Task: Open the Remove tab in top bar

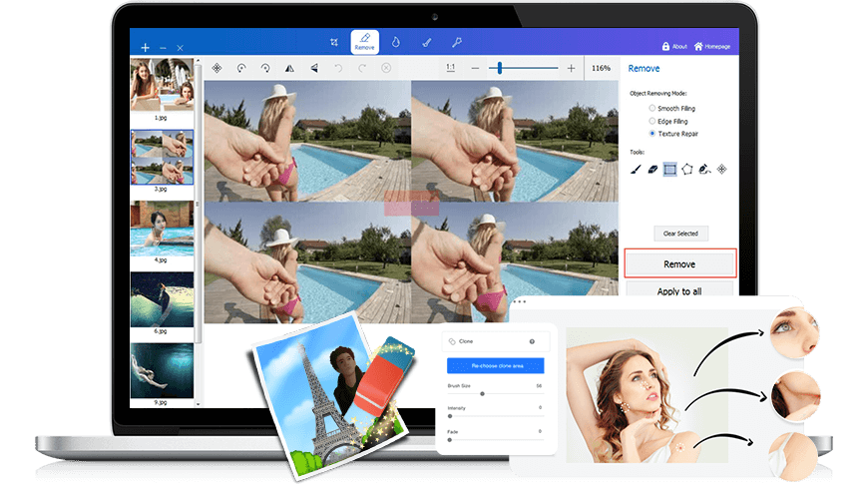Action: tap(365, 42)
